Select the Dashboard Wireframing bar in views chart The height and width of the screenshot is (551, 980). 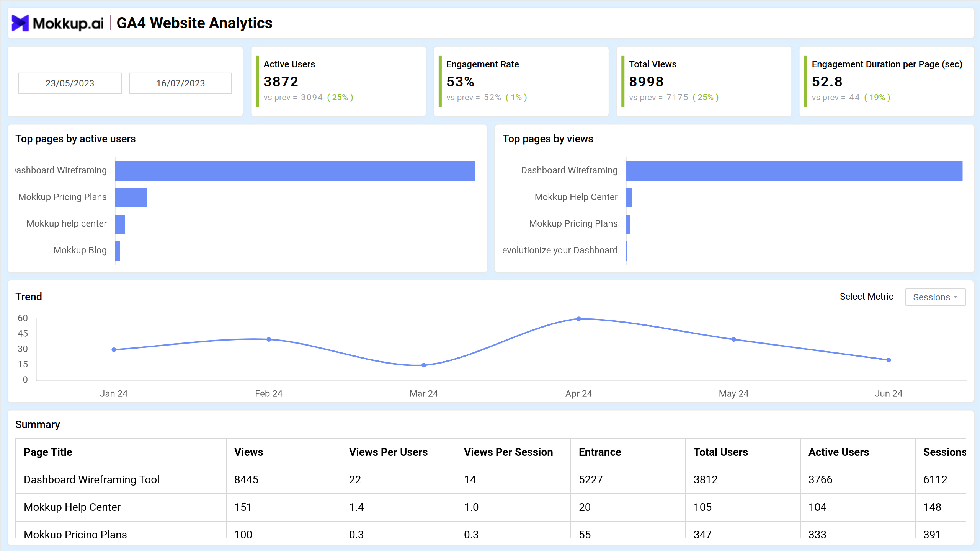[x=794, y=171]
